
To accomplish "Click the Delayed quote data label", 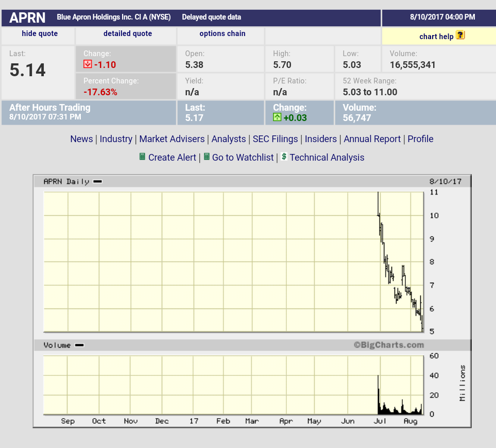I will [x=211, y=17].
